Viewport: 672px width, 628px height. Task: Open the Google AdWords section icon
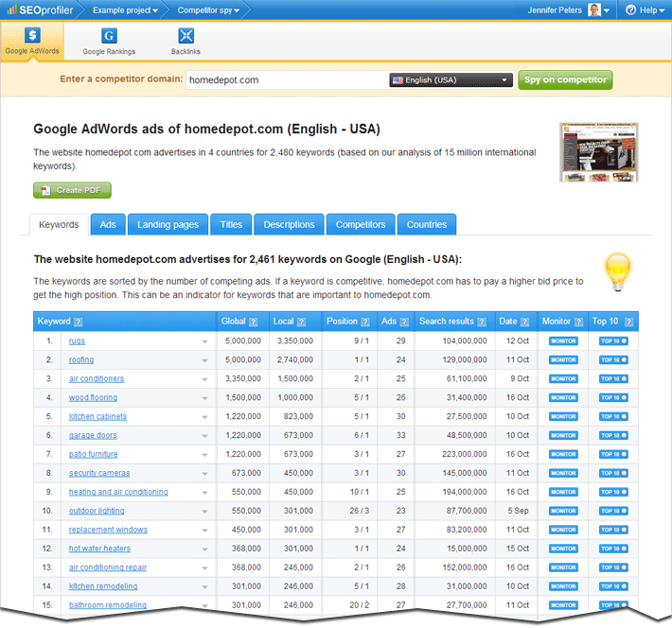click(32, 35)
